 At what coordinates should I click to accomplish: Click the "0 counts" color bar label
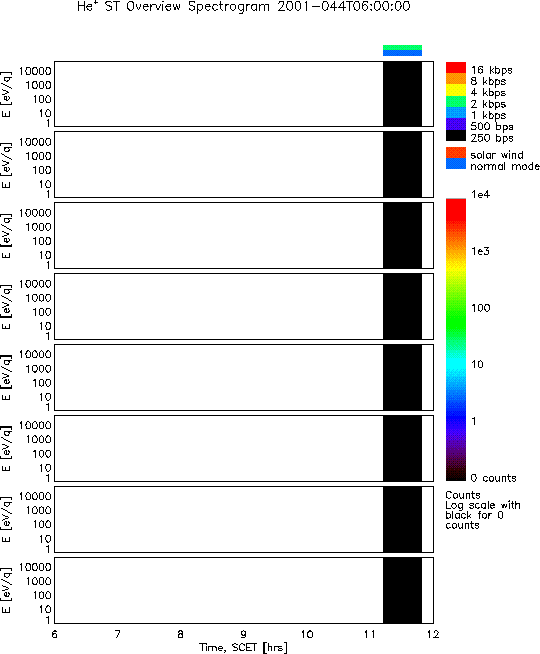click(493, 478)
